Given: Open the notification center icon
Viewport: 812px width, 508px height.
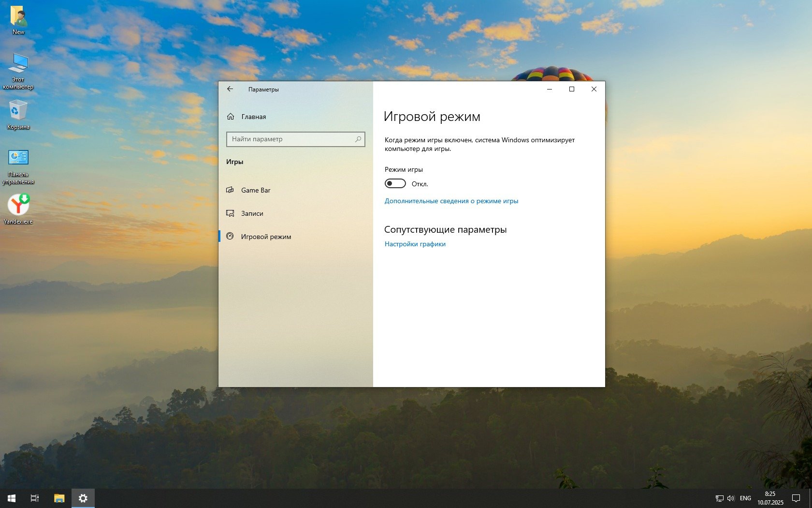Looking at the screenshot, I should click(796, 498).
